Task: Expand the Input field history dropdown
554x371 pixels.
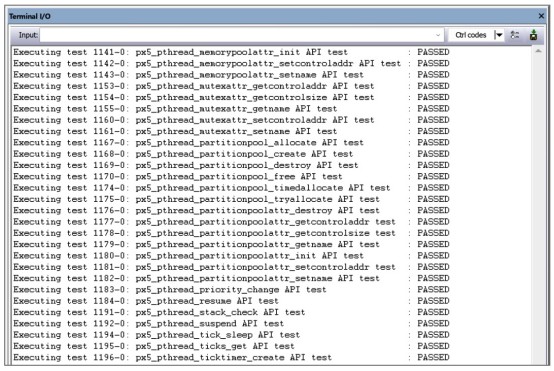Action: click(438, 35)
